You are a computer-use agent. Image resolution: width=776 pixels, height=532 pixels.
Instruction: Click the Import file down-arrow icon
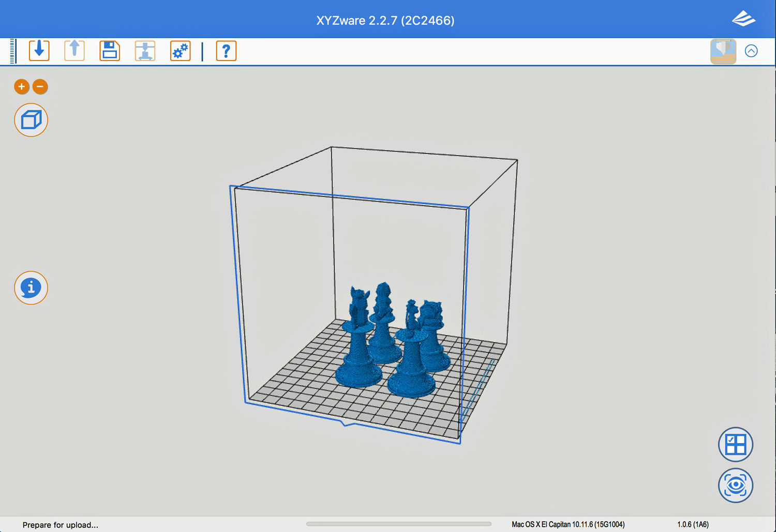click(x=39, y=51)
